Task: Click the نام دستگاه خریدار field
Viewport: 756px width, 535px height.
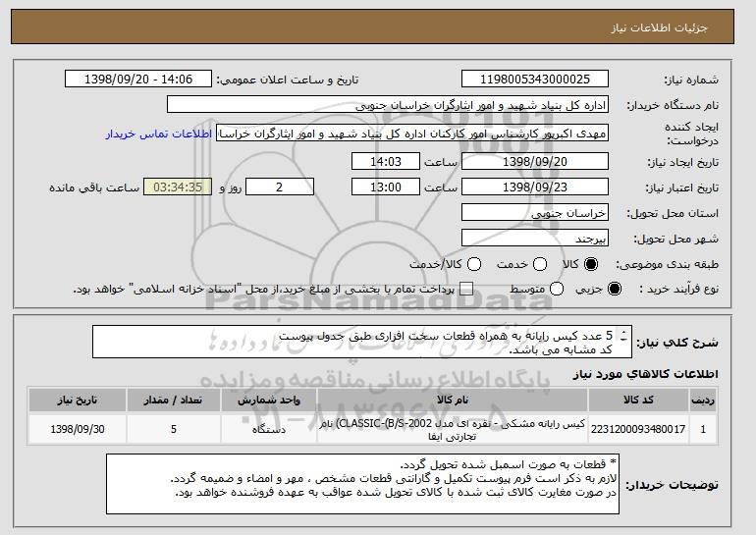Action: pos(388,105)
